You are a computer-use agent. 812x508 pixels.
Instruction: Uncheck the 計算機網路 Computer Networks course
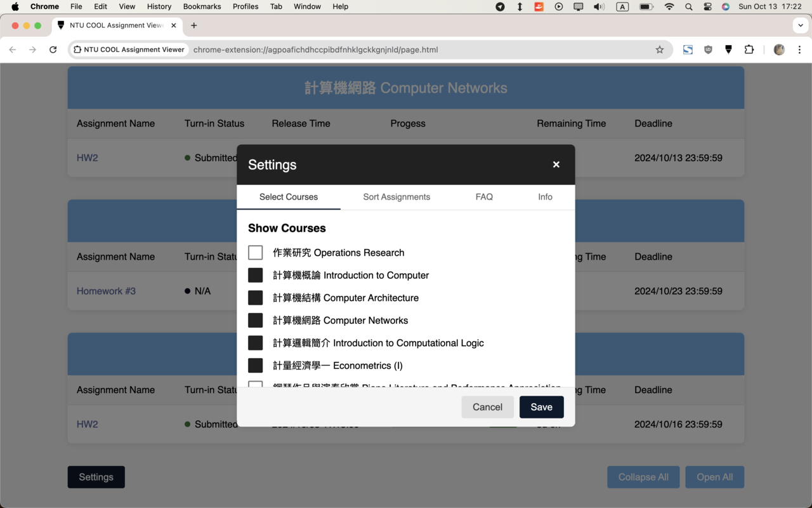coord(255,320)
